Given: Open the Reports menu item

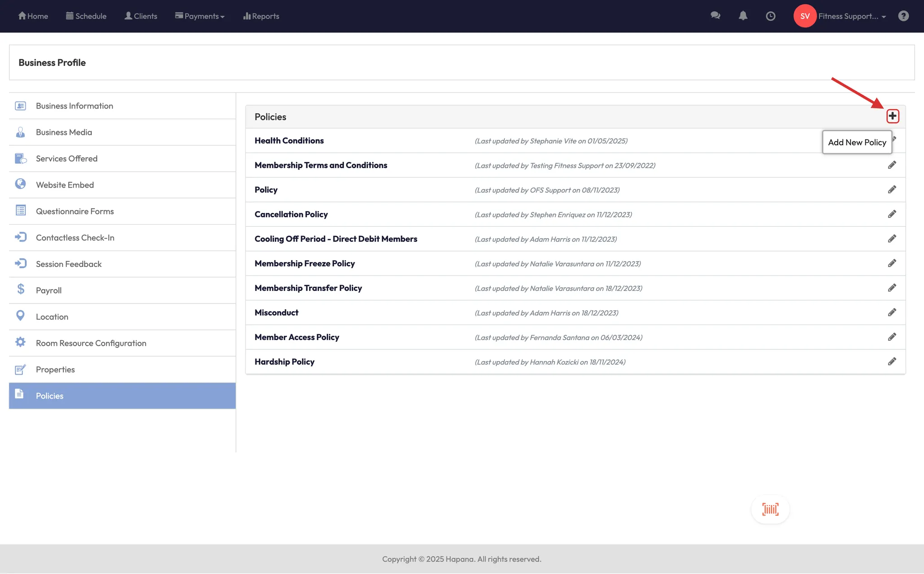Looking at the screenshot, I should coord(261,16).
